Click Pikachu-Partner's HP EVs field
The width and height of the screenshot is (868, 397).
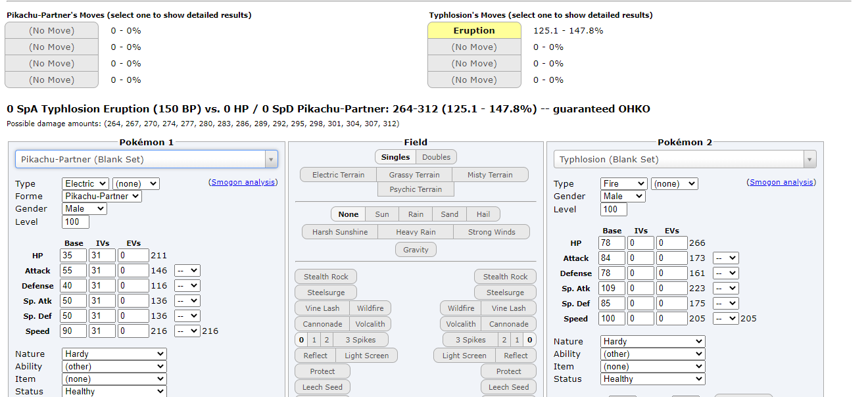133,256
